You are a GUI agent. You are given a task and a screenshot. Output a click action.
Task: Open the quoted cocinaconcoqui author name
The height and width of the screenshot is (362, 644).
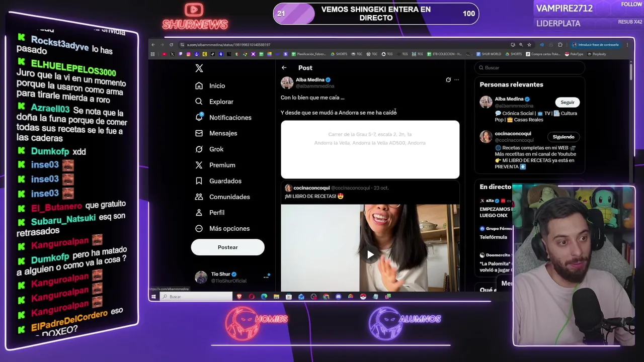311,188
